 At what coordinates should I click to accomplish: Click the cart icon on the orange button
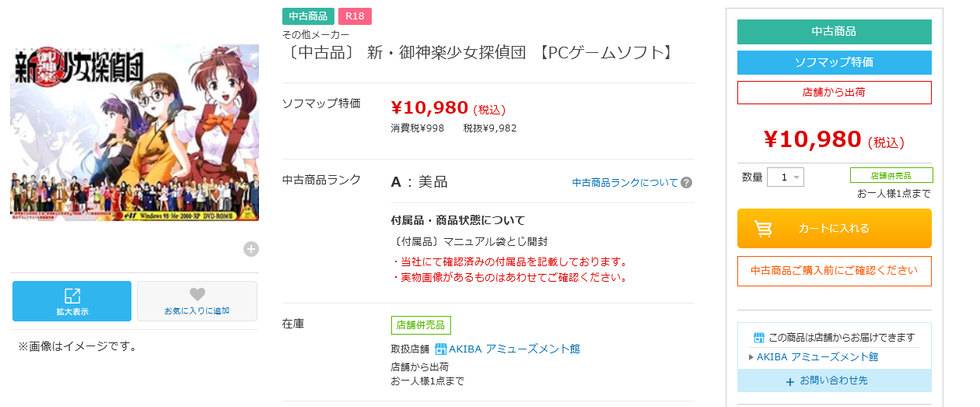(x=764, y=229)
